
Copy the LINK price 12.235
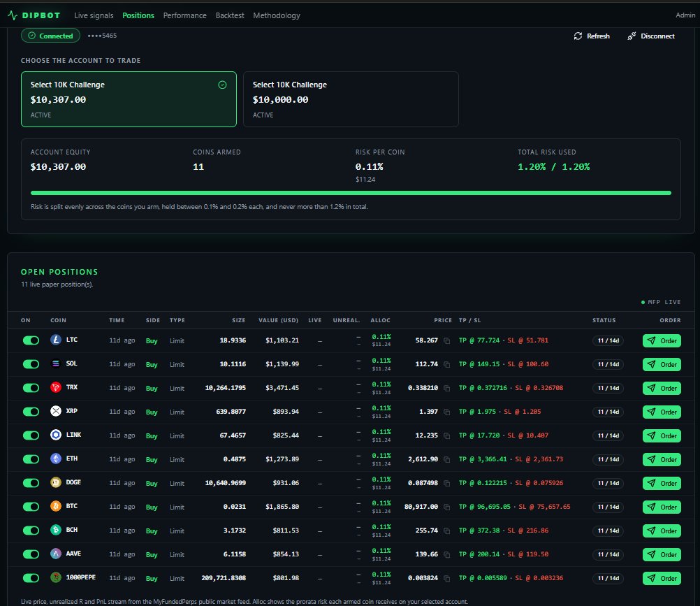click(x=447, y=435)
